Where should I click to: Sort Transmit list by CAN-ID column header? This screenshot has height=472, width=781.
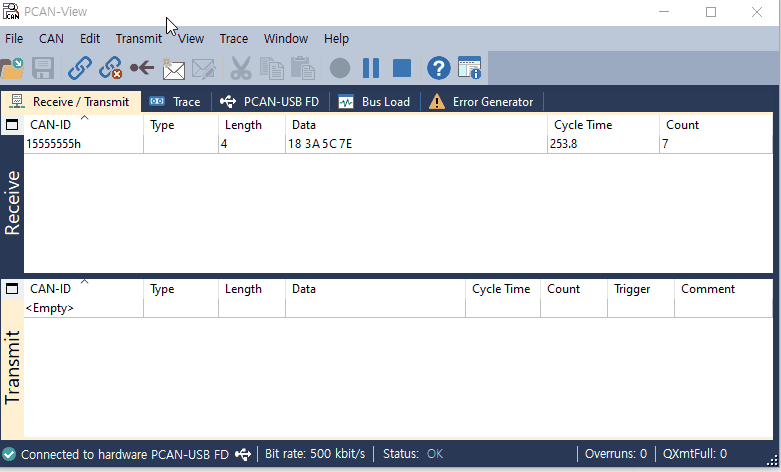(83, 289)
